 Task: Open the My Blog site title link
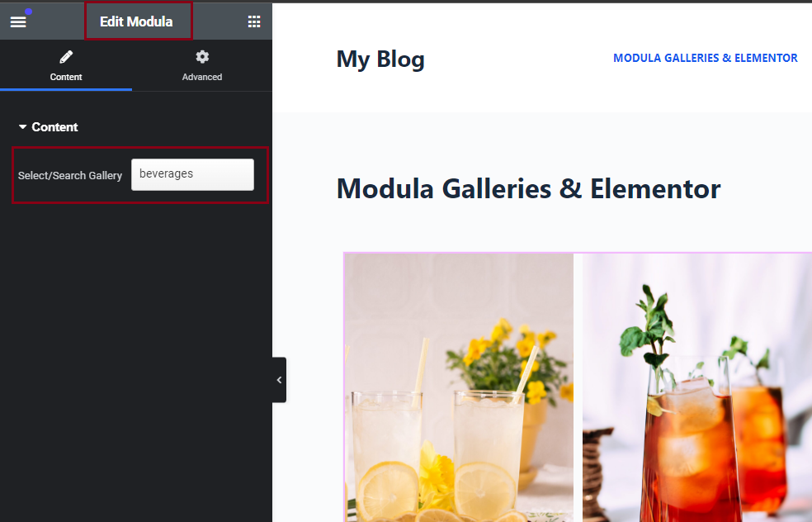tap(380, 59)
